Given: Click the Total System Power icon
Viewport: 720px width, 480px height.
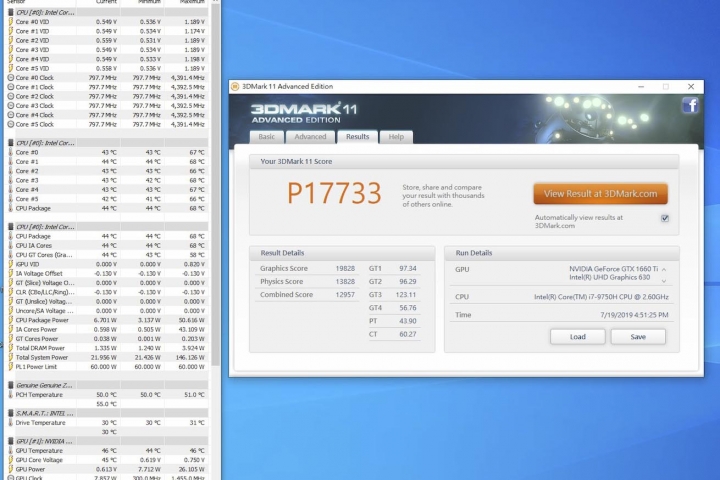Looking at the screenshot, I should (11, 357).
